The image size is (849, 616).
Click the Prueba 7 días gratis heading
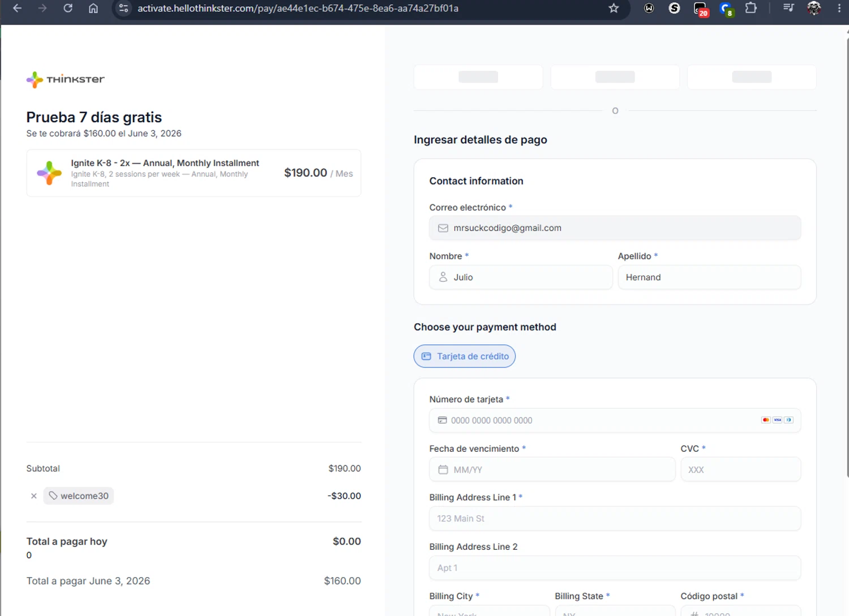point(94,117)
